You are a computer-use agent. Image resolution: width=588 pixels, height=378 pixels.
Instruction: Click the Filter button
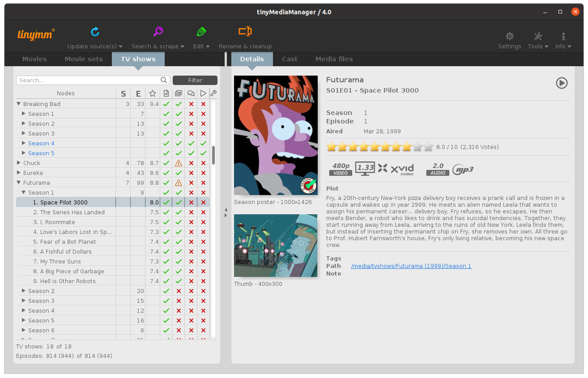coord(195,81)
